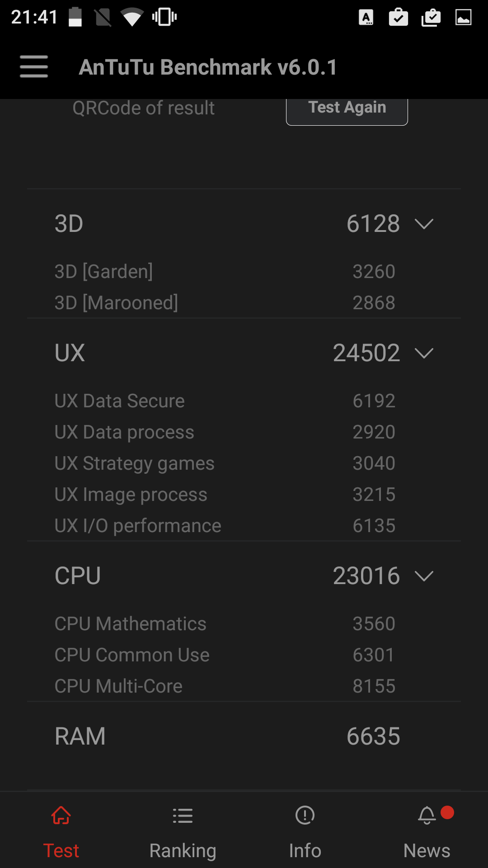
Task: Tap the CPU Multi-Core result row
Action: click(x=244, y=686)
